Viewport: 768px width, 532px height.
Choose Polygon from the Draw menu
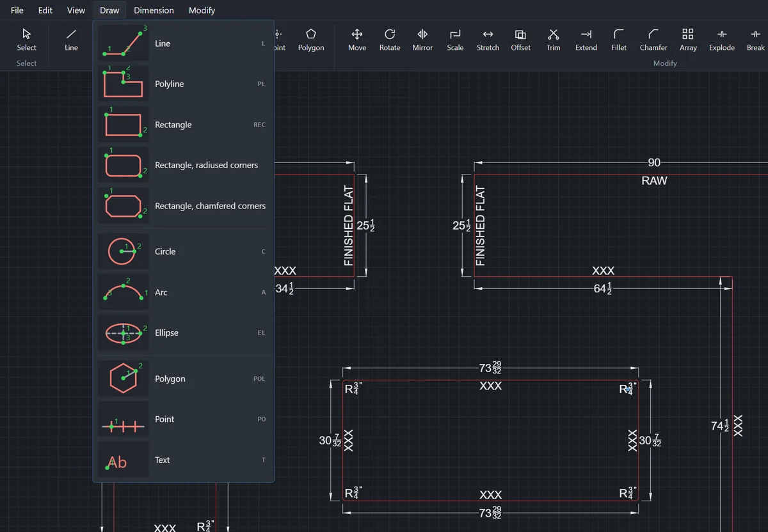point(184,379)
